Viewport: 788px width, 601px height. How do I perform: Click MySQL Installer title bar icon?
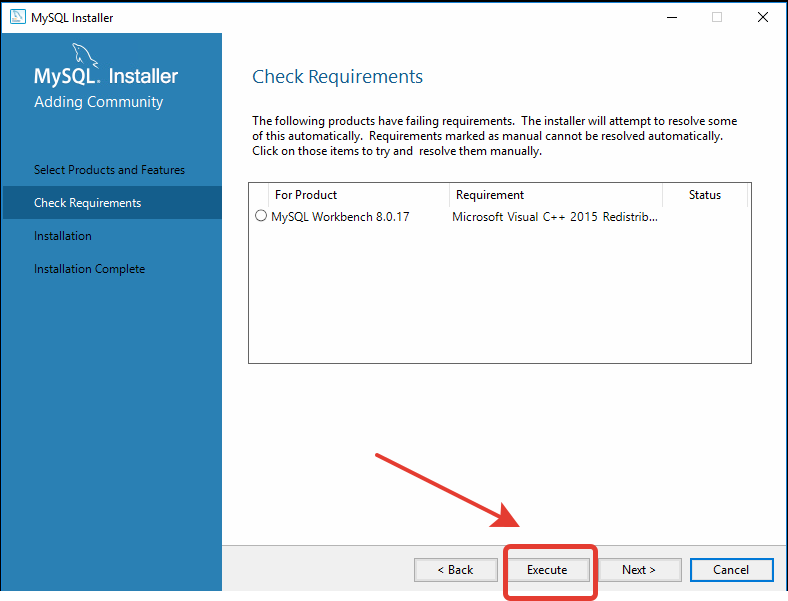click(x=18, y=17)
